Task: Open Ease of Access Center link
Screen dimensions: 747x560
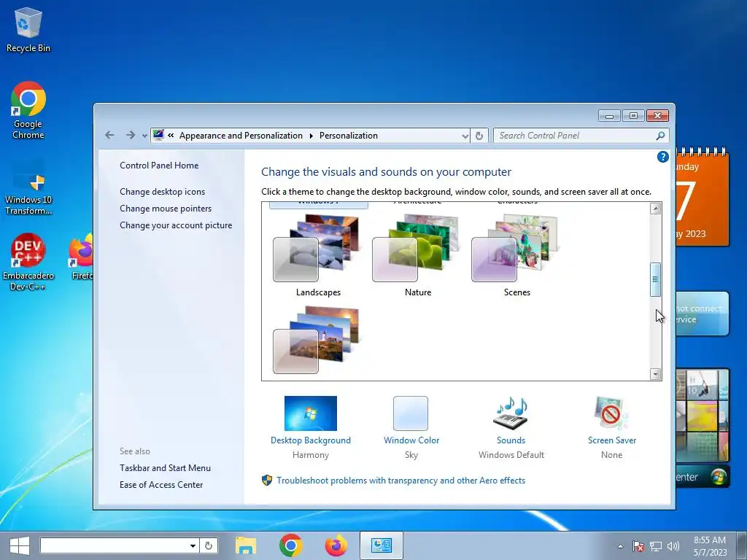Action: click(x=161, y=484)
